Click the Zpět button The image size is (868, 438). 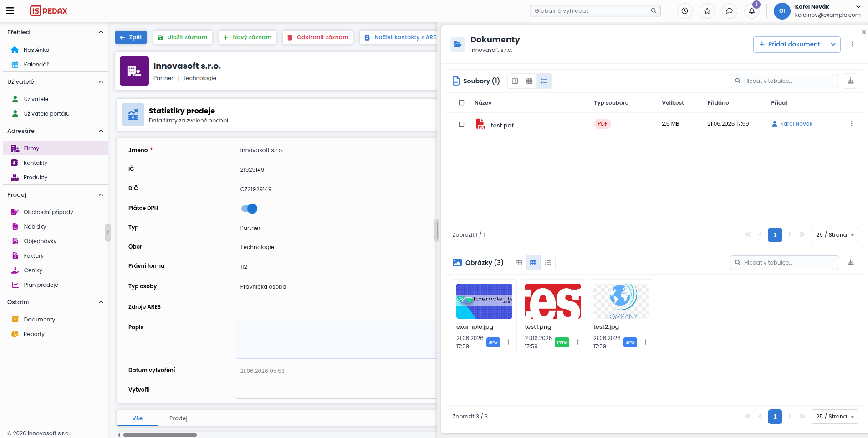(131, 37)
